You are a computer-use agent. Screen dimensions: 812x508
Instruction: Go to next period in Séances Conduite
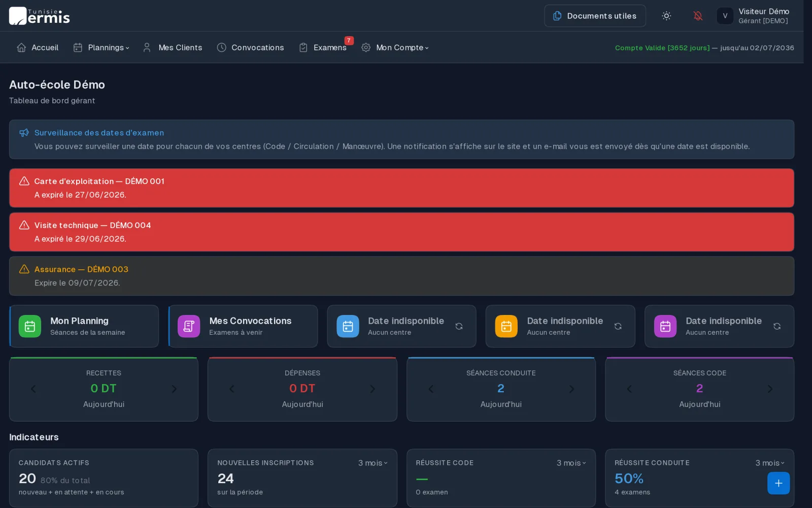571,389
